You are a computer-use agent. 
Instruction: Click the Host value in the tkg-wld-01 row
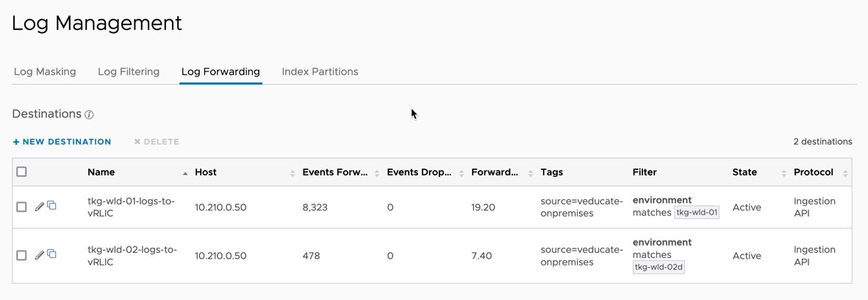click(221, 207)
